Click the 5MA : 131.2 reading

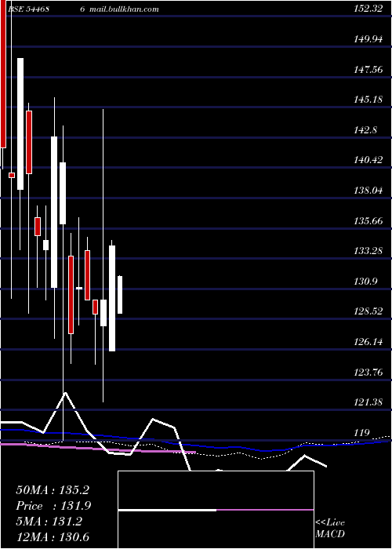pos(49,522)
